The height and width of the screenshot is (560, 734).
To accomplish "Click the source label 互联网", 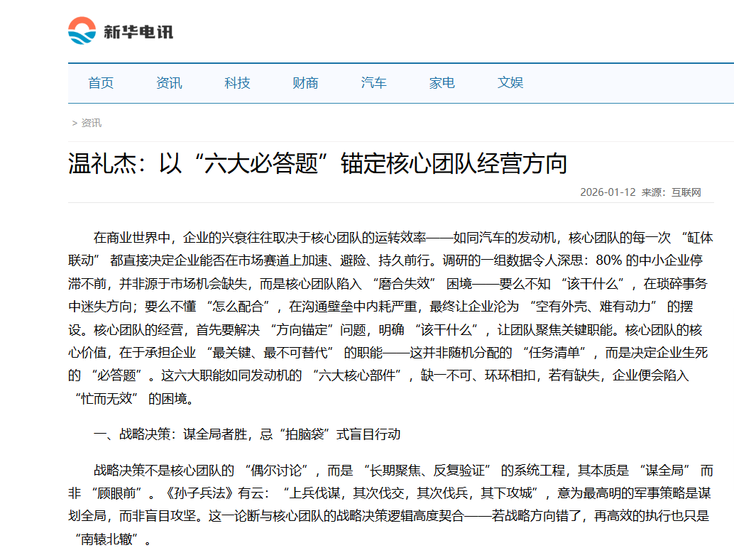I will 686,192.
